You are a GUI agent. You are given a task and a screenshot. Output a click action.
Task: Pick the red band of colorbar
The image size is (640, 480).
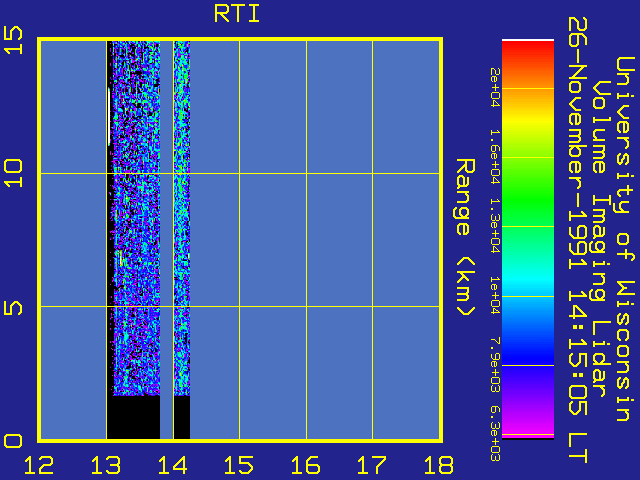(528, 53)
